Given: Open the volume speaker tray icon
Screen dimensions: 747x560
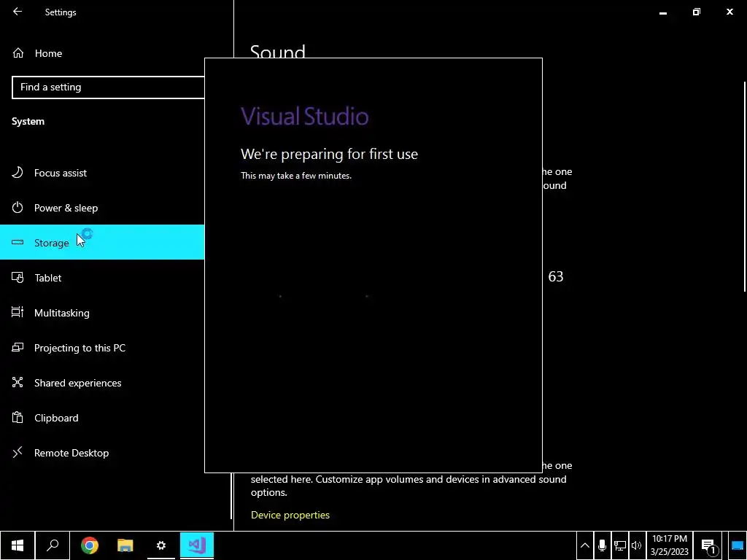Looking at the screenshot, I should click(636, 545).
